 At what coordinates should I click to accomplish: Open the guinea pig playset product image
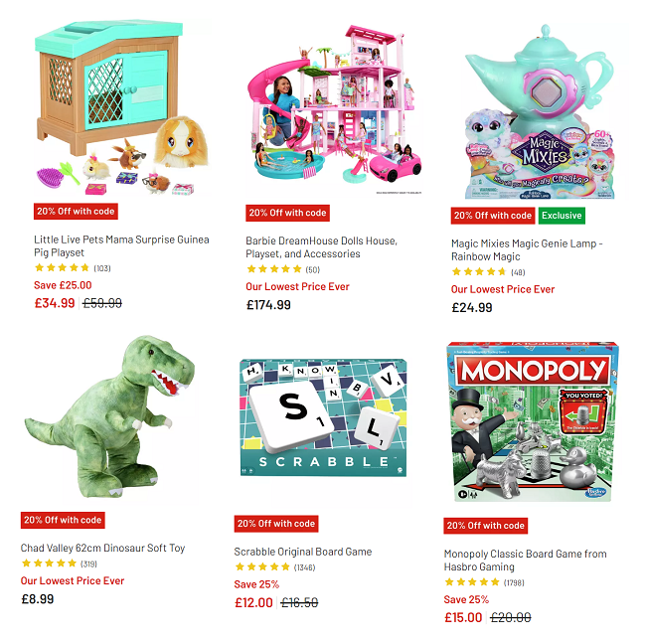[122, 108]
